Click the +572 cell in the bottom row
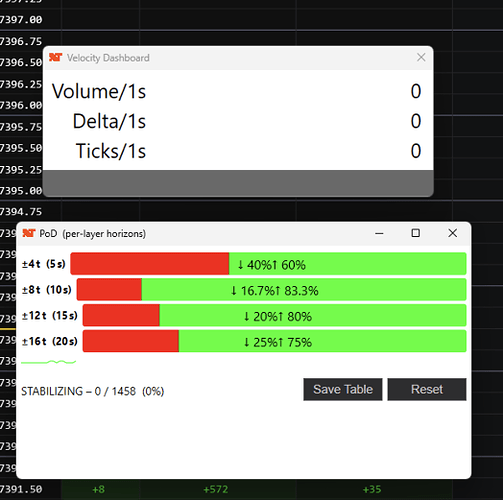The height and width of the screenshot is (500, 503). (216, 489)
